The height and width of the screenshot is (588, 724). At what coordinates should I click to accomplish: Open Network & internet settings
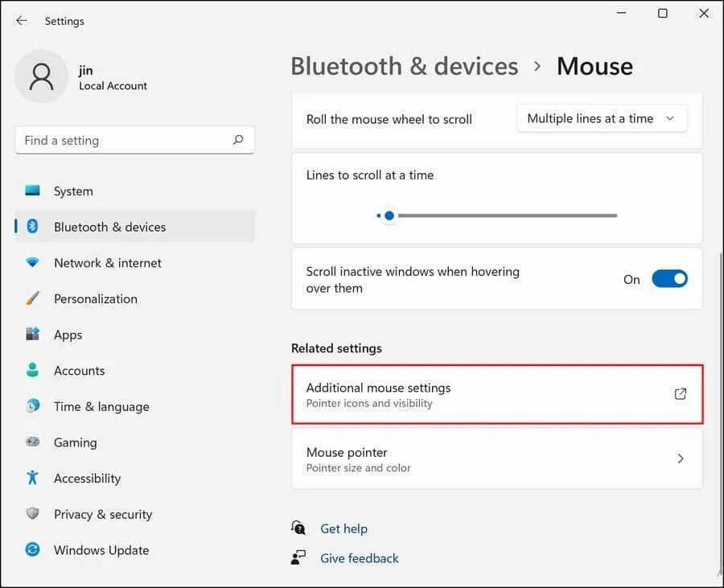32,263
